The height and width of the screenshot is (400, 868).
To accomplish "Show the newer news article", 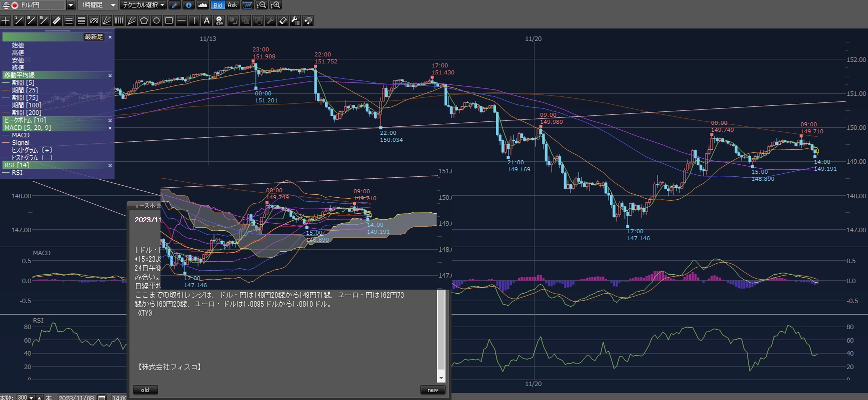I will pyautogui.click(x=432, y=390).
